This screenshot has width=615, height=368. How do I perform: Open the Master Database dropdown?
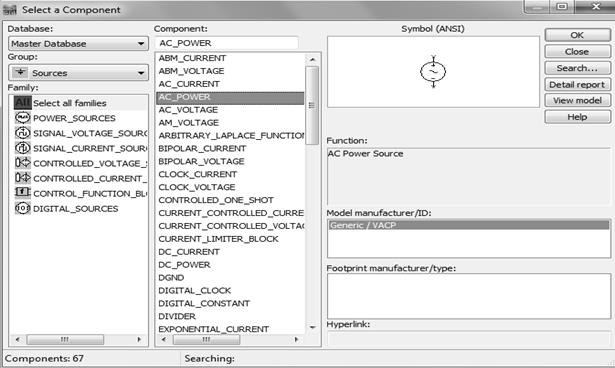[x=78, y=44]
